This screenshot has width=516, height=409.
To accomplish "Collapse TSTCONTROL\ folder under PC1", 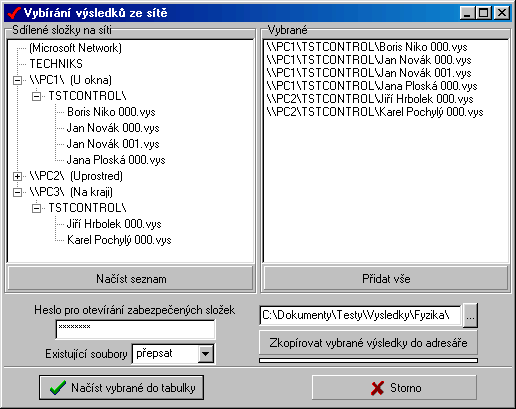I will (x=36, y=96).
